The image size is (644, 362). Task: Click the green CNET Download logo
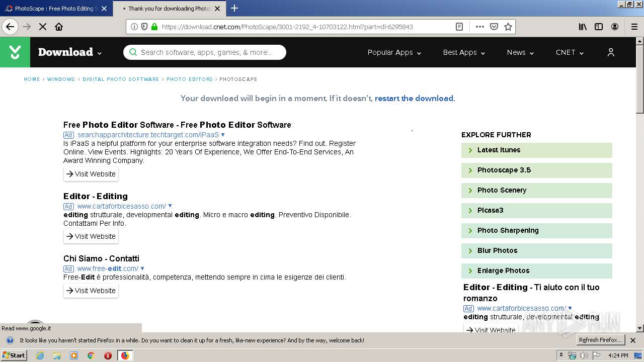[x=15, y=52]
